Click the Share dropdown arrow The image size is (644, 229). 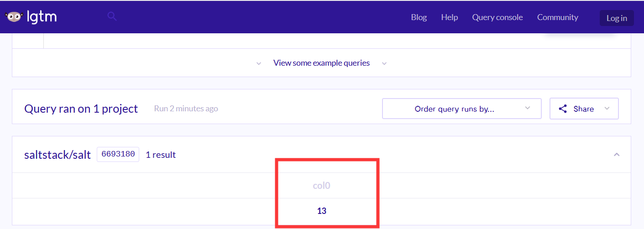point(607,109)
